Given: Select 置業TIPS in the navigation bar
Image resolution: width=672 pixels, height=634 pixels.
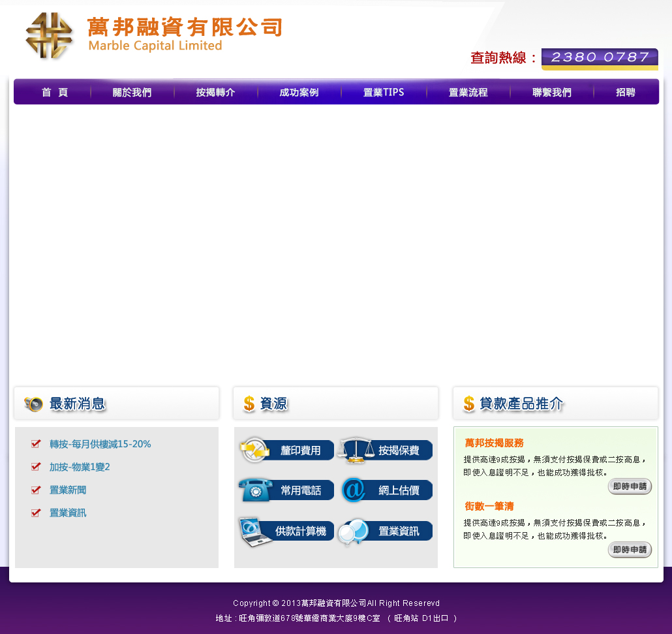Looking at the screenshot, I should (x=384, y=93).
